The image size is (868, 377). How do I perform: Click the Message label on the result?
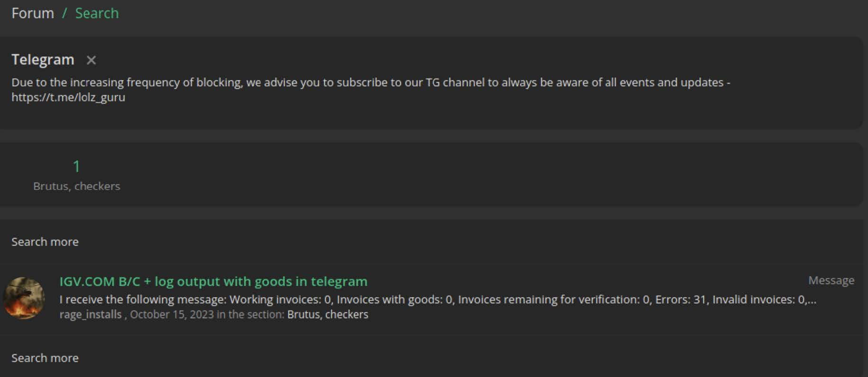pos(831,280)
